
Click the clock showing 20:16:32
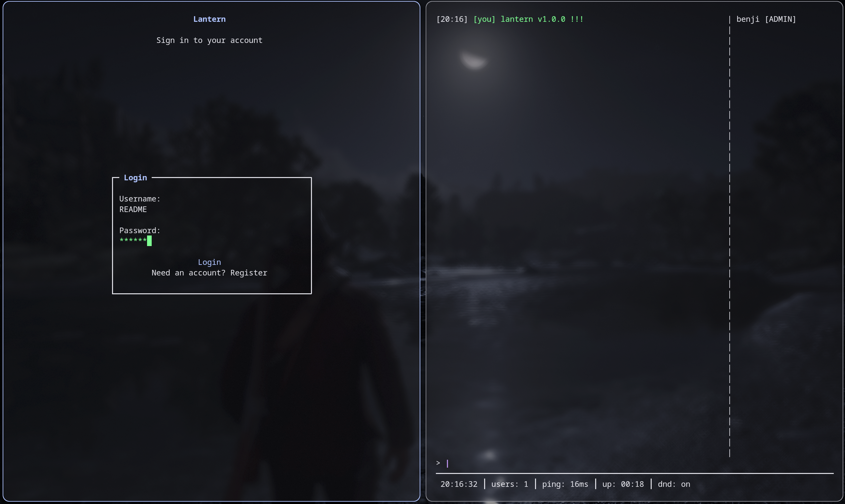(459, 484)
